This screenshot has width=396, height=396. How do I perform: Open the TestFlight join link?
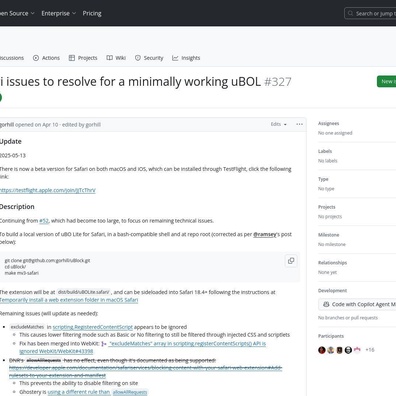click(x=48, y=190)
